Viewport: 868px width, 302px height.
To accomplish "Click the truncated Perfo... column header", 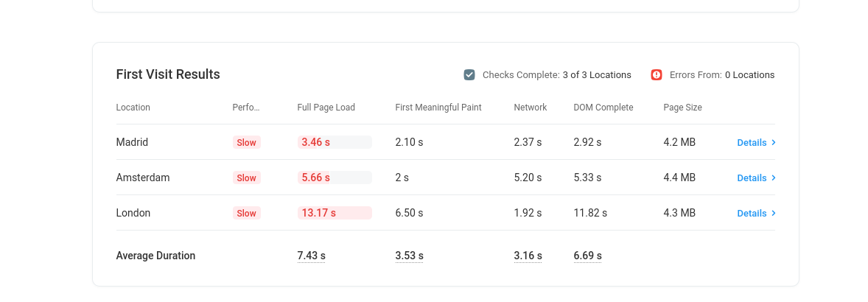I will click(246, 108).
